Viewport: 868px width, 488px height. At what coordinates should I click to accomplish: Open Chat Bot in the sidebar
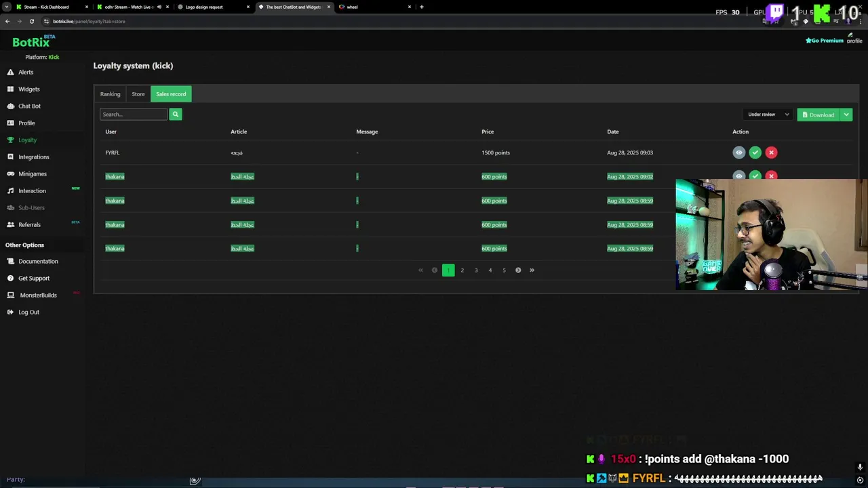30,106
